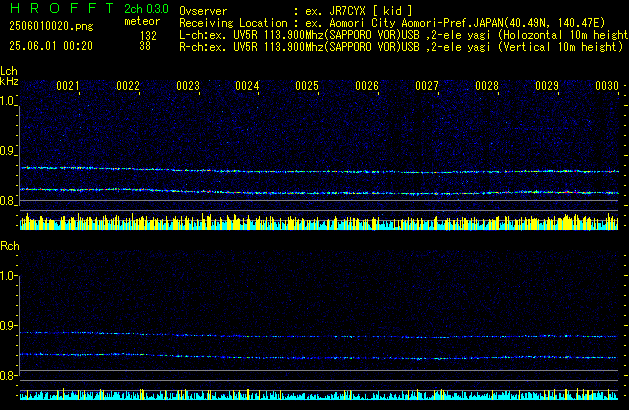
Task: Click the 0029 time marker
Action: (x=547, y=86)
